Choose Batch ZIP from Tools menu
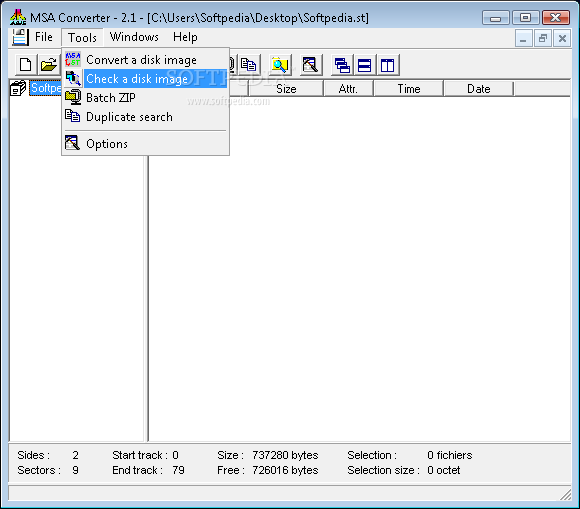Image resolution: width=580 pixels, height=509 pixels. point(145,98)
